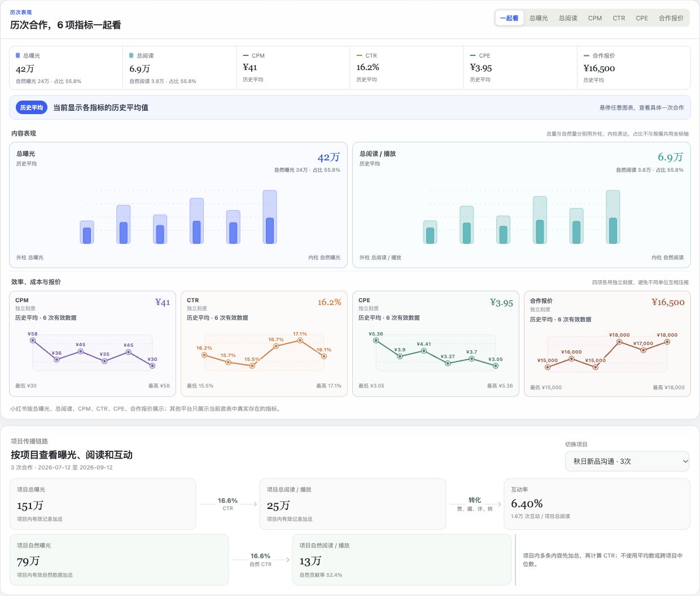This screenshot has height=596, width=700.
Task: Click the ¥41 value in the top CPM summary card
Action: [x=250, y=67]
